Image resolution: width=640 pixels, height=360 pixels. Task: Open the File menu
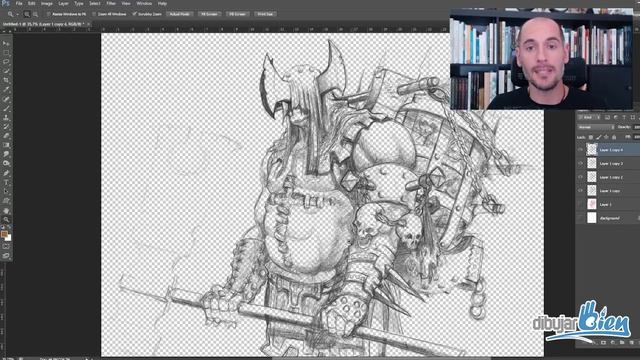tap(19, 3)
